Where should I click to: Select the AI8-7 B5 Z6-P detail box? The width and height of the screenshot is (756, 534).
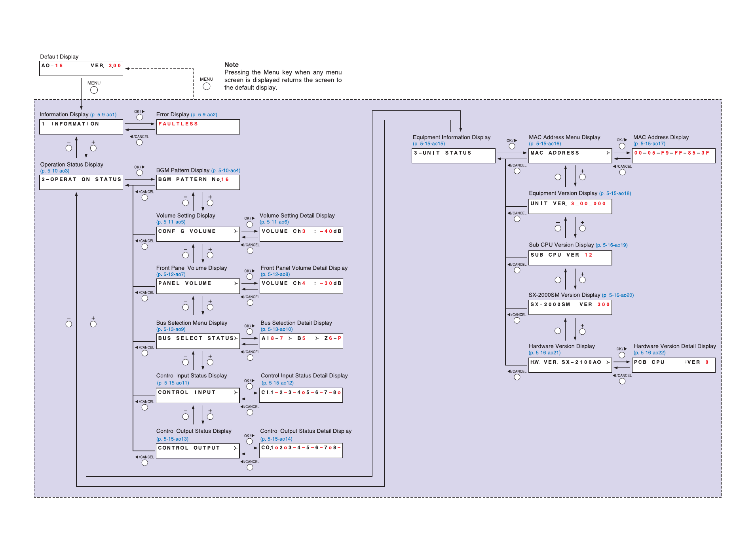pos(301,341)
